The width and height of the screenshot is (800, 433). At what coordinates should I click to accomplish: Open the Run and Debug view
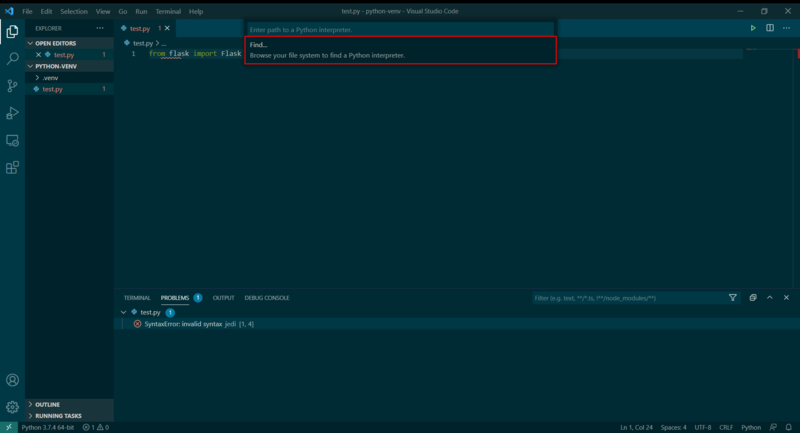pos(12,113)
